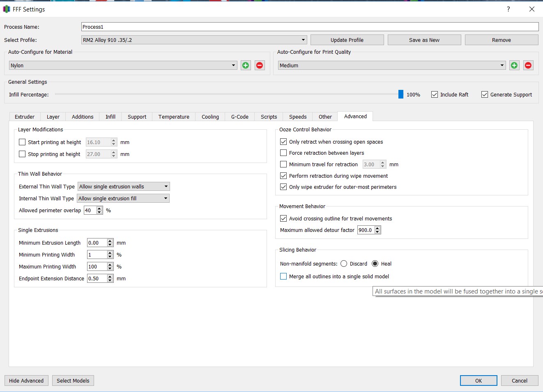Click the "100%" infill value text
Viewport: 543px width, 392px height.
point(413,94)
